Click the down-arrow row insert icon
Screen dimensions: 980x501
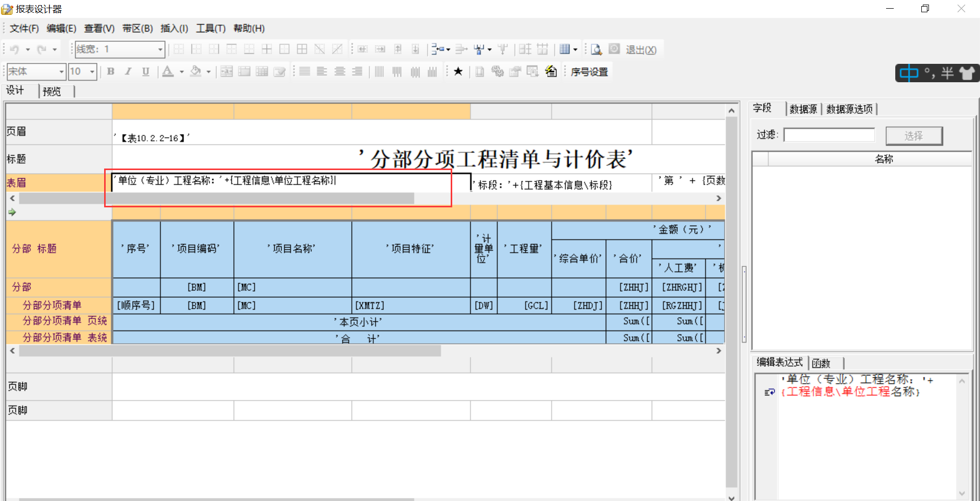click(415, 49)
